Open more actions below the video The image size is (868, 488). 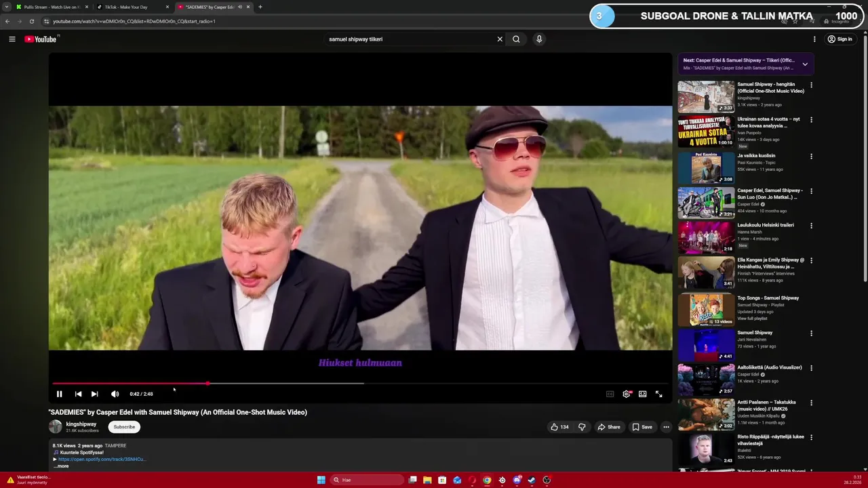[x=666, y=427]
